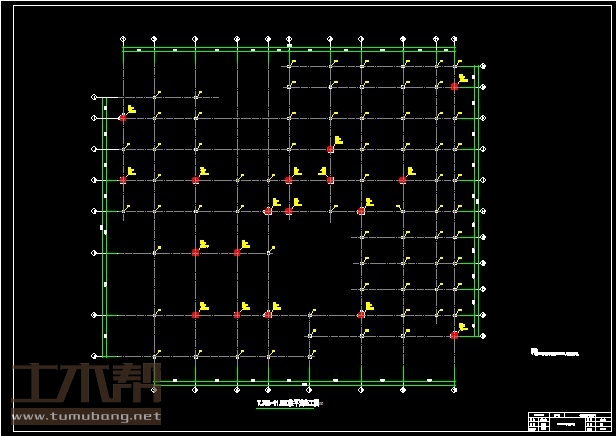Select red column marker at plan's top-right corner
Image resolution: width=616 pixels, height=436 pixels.
(454, 87)
